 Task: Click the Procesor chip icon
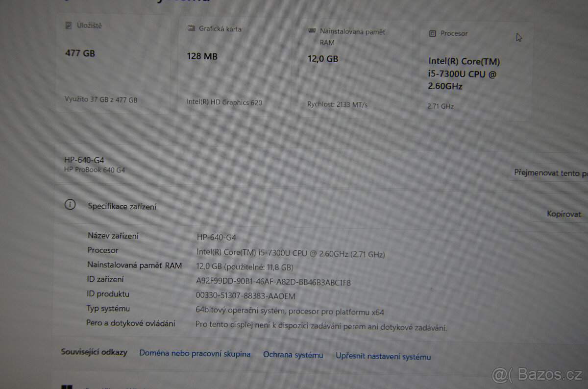(432, 33)
